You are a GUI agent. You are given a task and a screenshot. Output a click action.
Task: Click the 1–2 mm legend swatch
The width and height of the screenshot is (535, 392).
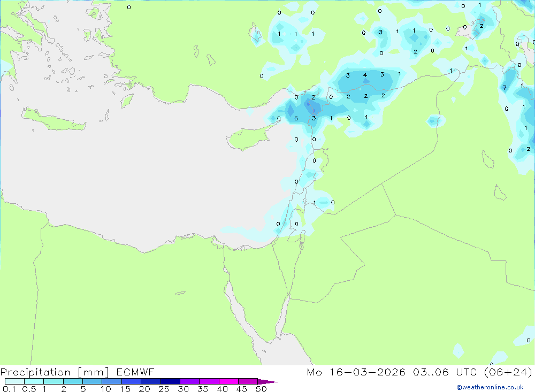[x=53, y=381]
